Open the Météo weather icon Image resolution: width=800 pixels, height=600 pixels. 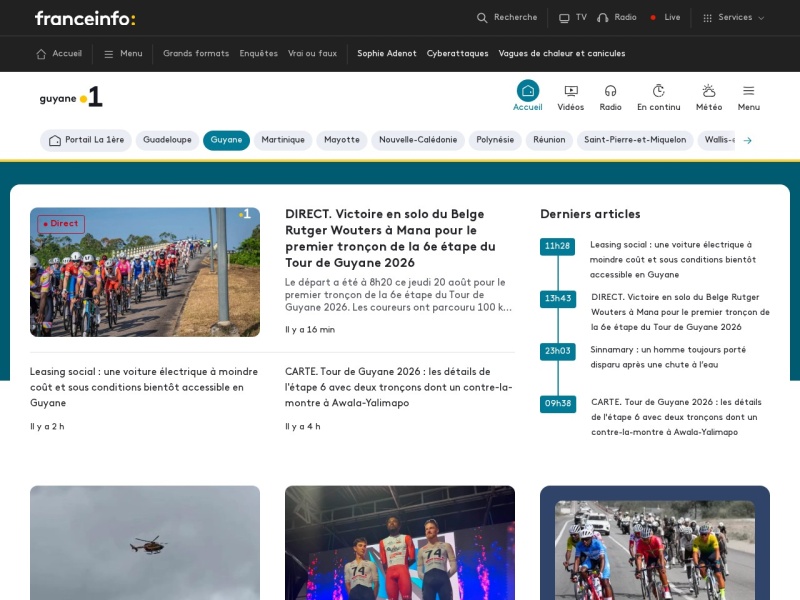(x=709, y=97)
